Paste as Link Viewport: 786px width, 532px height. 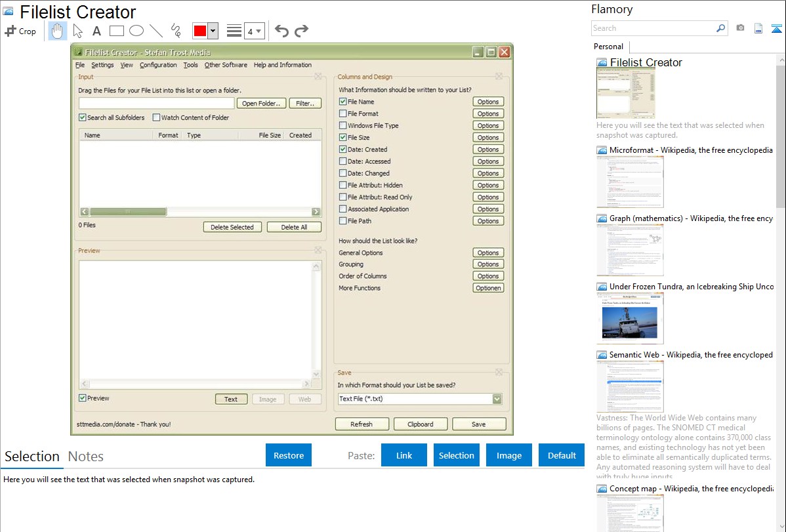[x=404, y=455]
